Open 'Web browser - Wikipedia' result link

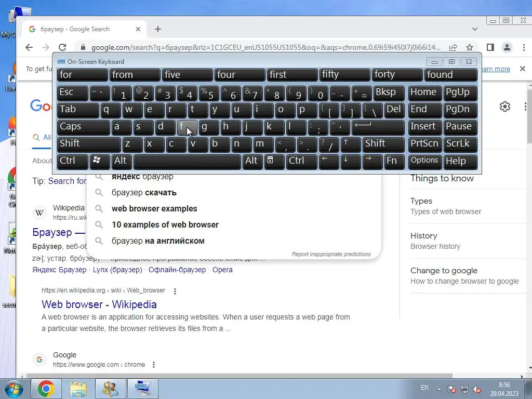(x=99, y=304)
